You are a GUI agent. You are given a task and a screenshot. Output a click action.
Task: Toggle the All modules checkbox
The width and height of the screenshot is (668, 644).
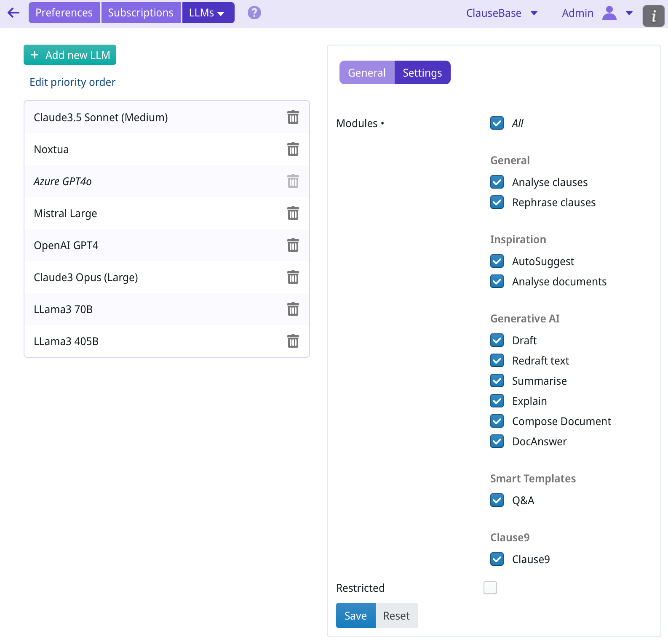497,123
